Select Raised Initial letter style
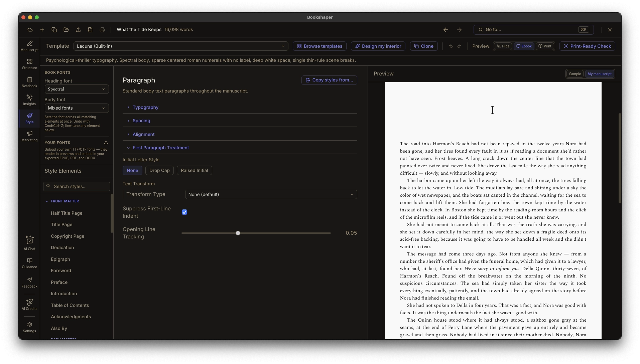The image size is (640, 364). [x=195, y=170]
